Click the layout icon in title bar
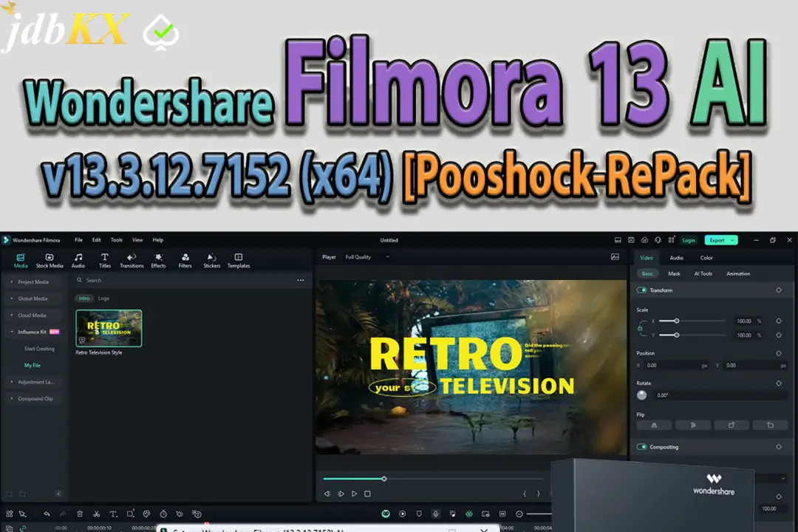Image resolution: width=798 pixels, height=532 pixels. point(618,240)
